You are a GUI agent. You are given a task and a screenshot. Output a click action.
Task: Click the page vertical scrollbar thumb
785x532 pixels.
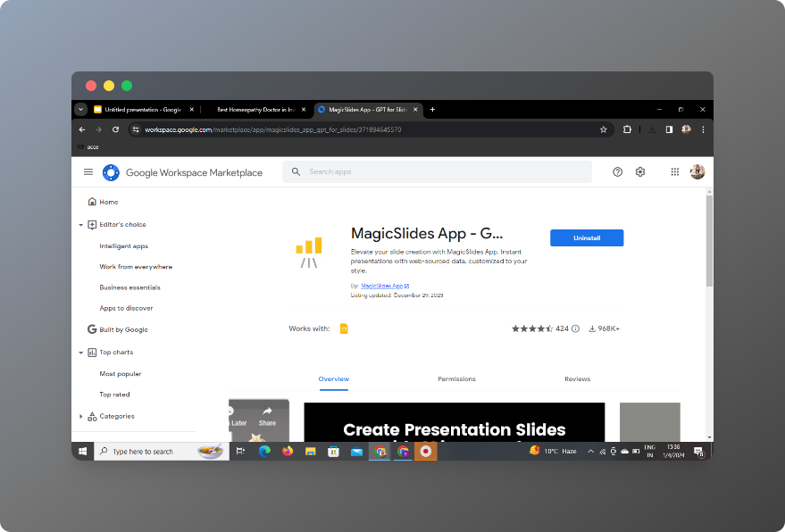click(x=709, y=241)
